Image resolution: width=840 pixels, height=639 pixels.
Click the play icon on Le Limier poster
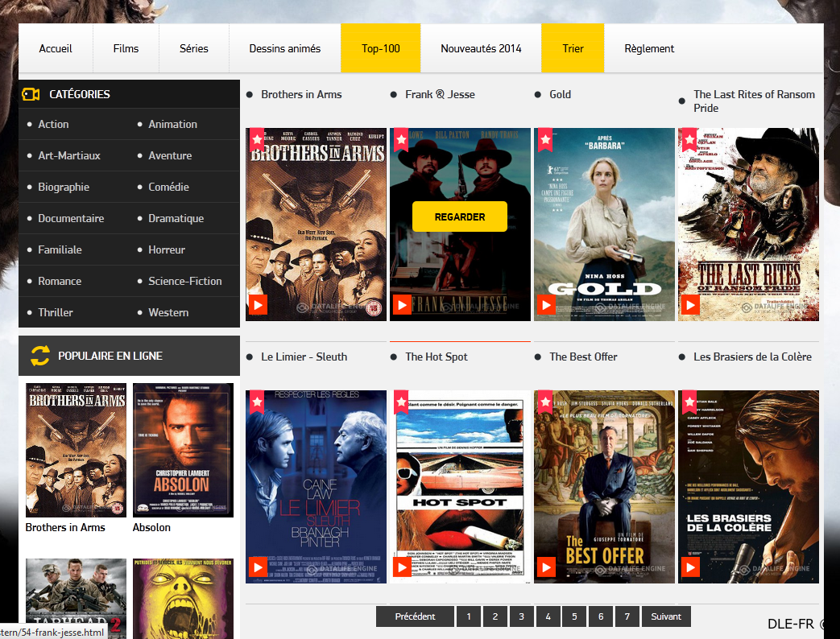[258, 567]
